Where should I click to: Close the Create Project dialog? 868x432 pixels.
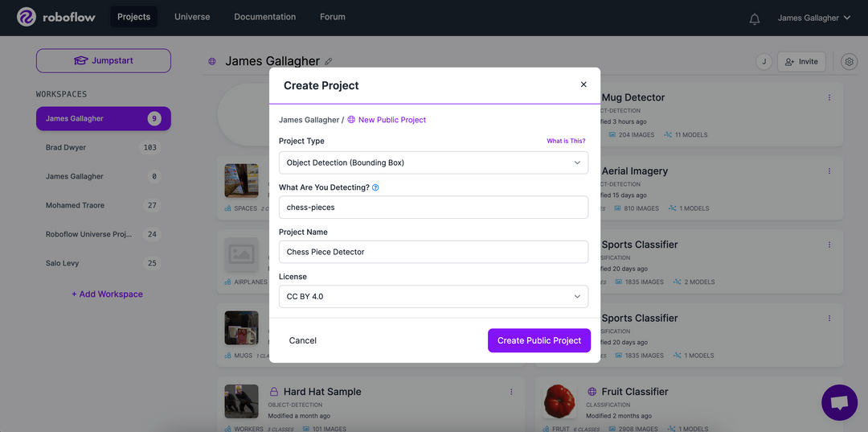[583, 84]
